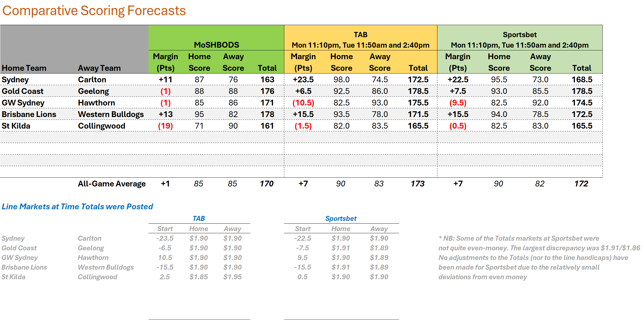This screenshot has height=320, width=644.
Task: Click the TAB margin value +23.5
Action: (x=303, y=80)
